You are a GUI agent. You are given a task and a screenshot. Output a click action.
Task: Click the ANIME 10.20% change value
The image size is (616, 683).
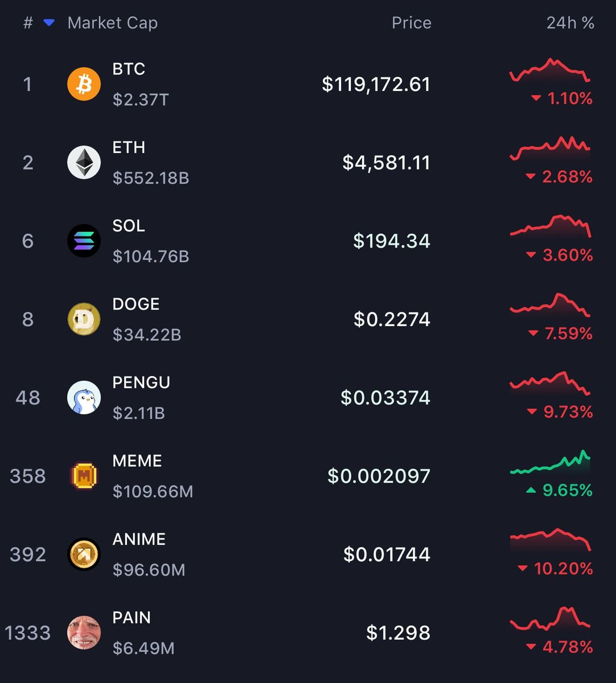point(563,569)
